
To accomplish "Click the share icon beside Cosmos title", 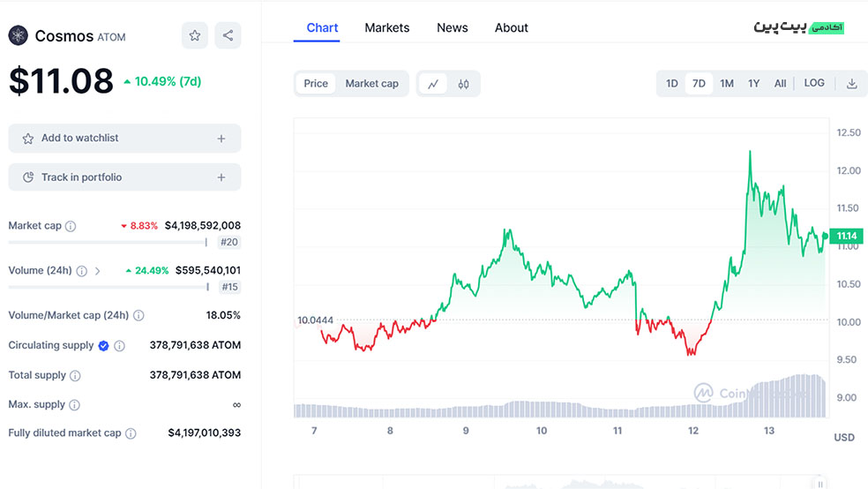I will coord(228,35).
